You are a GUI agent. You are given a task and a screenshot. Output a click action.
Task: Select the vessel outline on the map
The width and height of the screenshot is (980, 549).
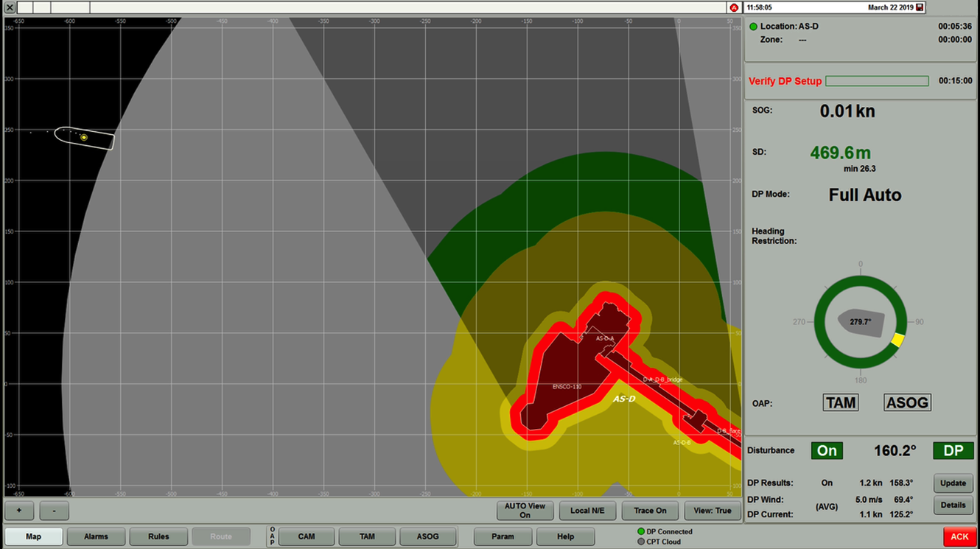point(85,138)
